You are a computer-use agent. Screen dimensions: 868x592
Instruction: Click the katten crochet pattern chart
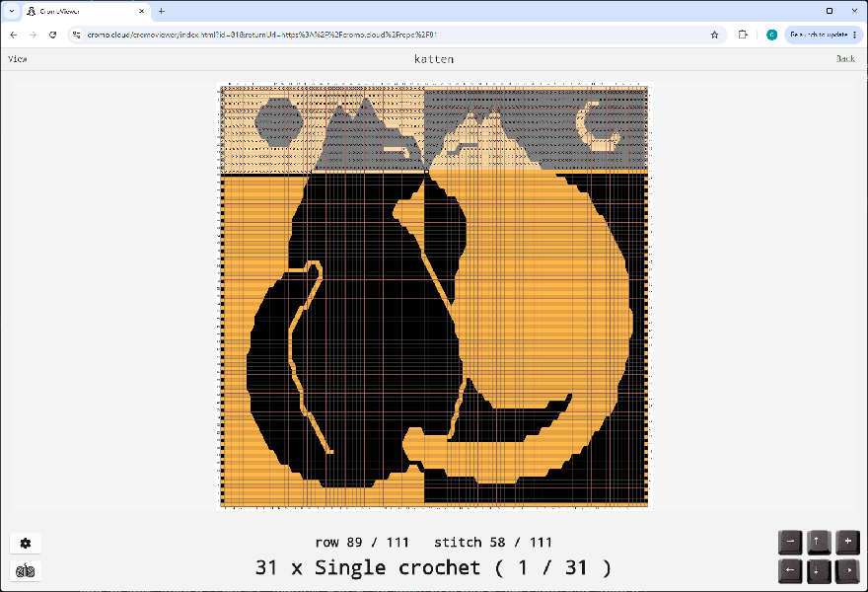click(x=434, y=296)
